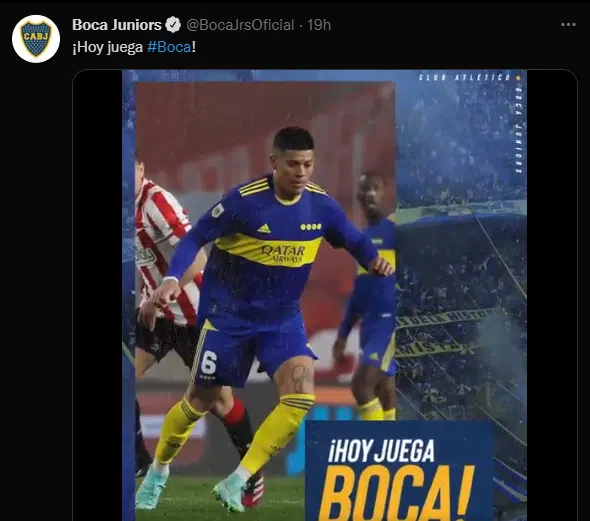
Task: Open the match poster image with the number 6 player
Action: coord(324,295)
